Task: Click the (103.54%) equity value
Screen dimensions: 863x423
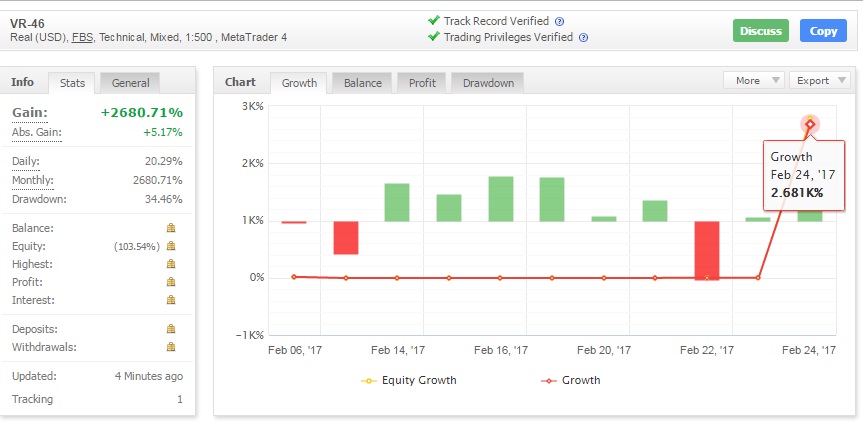Action: (137, 246)
